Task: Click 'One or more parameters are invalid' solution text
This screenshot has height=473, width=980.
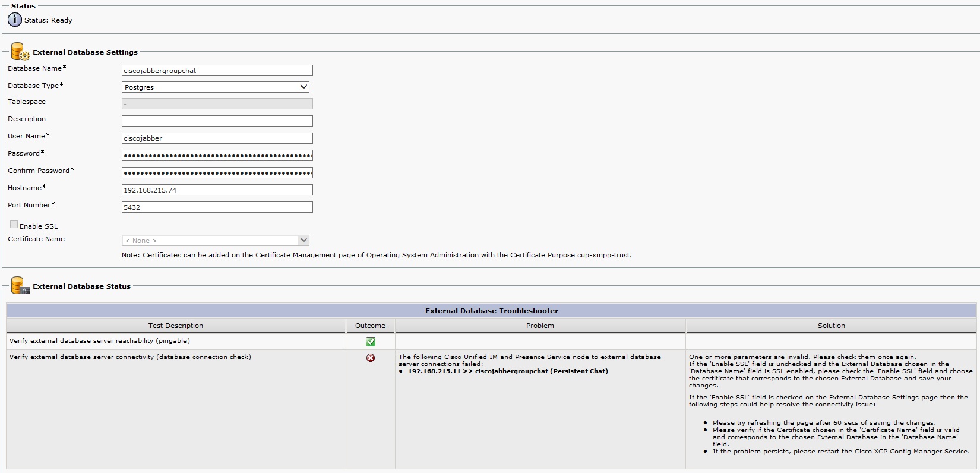Action: pos(802,357)
